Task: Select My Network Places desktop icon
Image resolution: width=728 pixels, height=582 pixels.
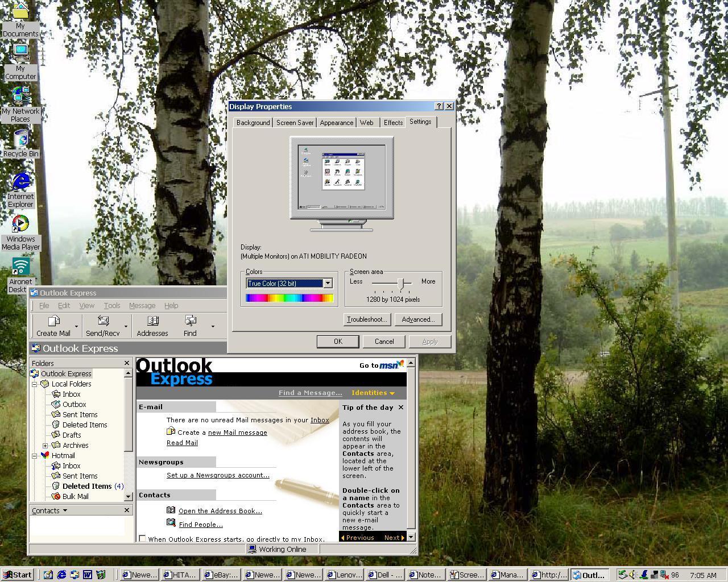Action: (20, 105)
